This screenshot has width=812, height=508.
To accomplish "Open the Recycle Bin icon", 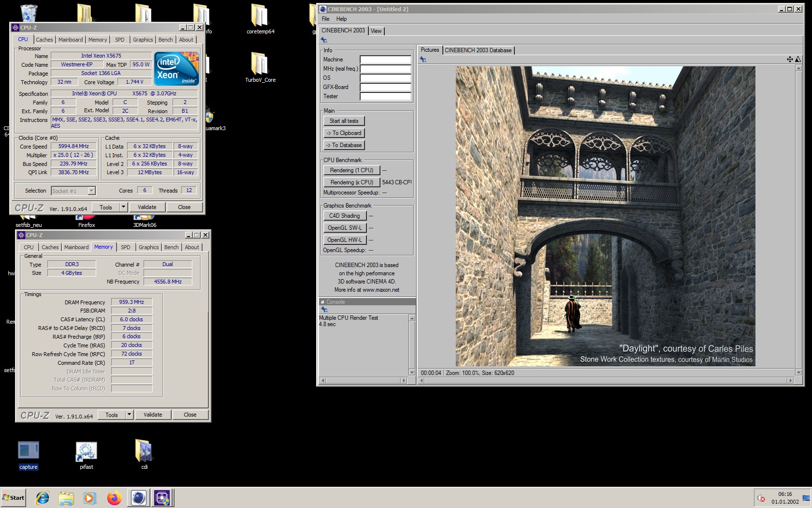I will pos(29,12).
